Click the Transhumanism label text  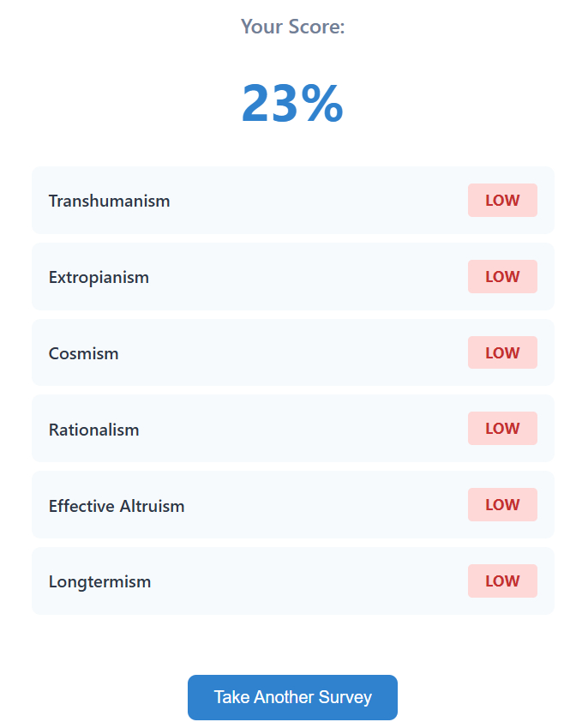(x=109, y=201)
